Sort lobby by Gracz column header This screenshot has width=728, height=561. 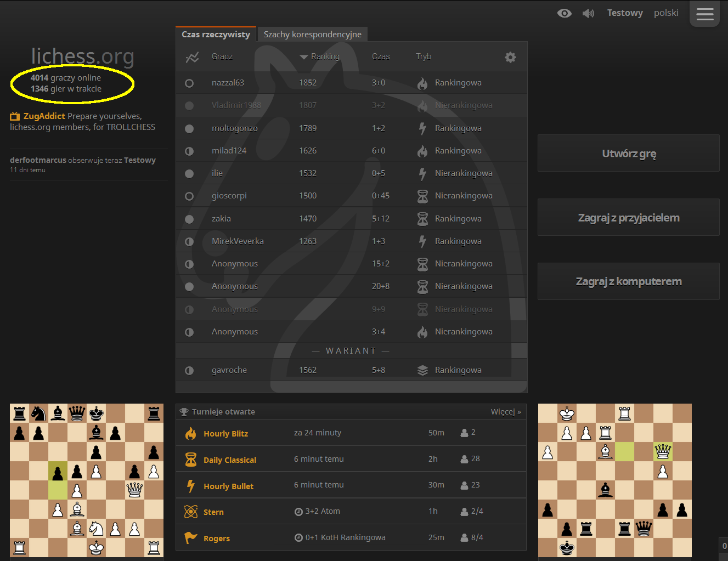222,56
